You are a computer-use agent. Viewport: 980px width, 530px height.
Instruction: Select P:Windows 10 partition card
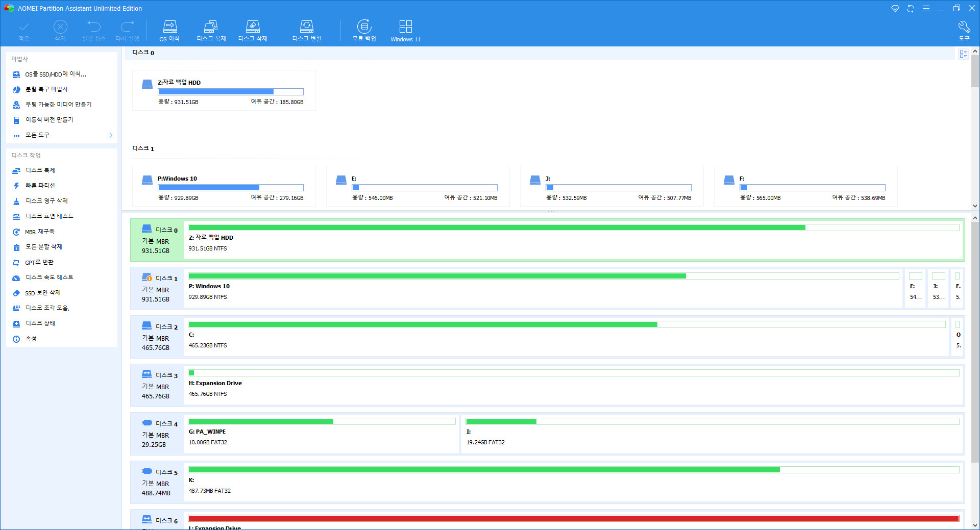(224, 186)
